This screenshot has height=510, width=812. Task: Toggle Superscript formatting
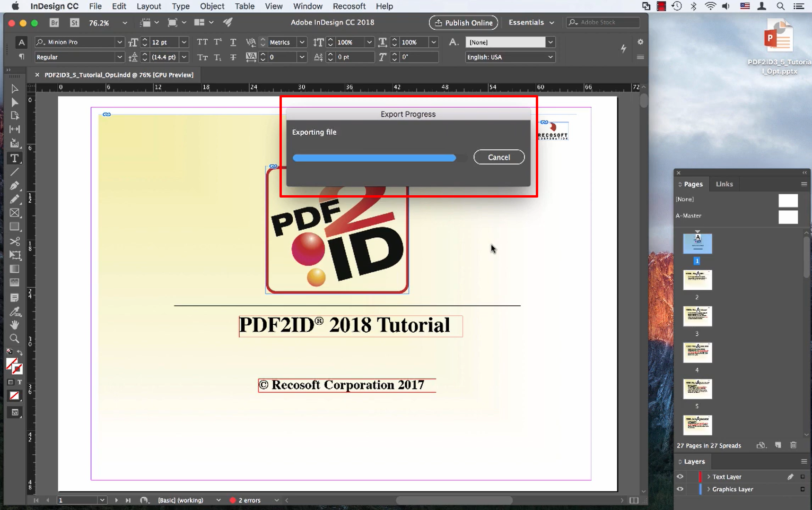(218, 42)
